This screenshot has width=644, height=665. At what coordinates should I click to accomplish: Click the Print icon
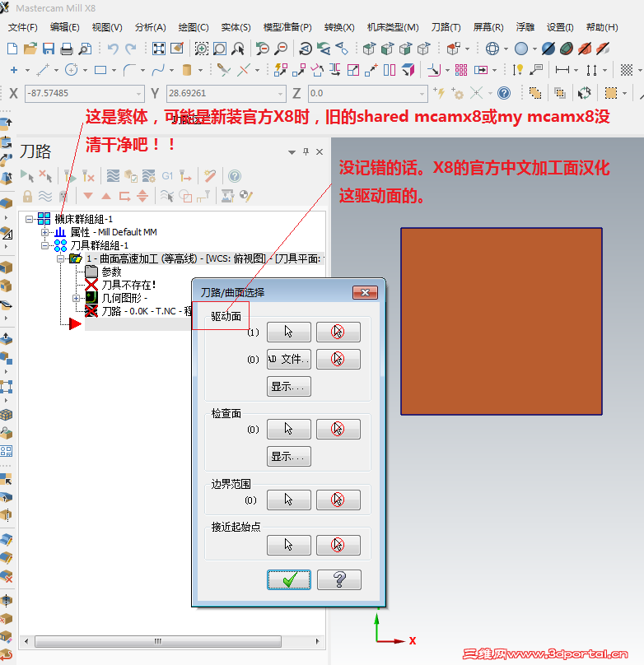coord(67,49)
